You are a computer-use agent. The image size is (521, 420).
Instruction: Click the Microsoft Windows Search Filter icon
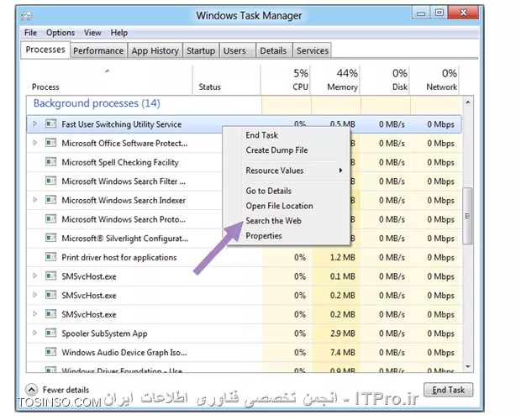(x=50, y=181)
